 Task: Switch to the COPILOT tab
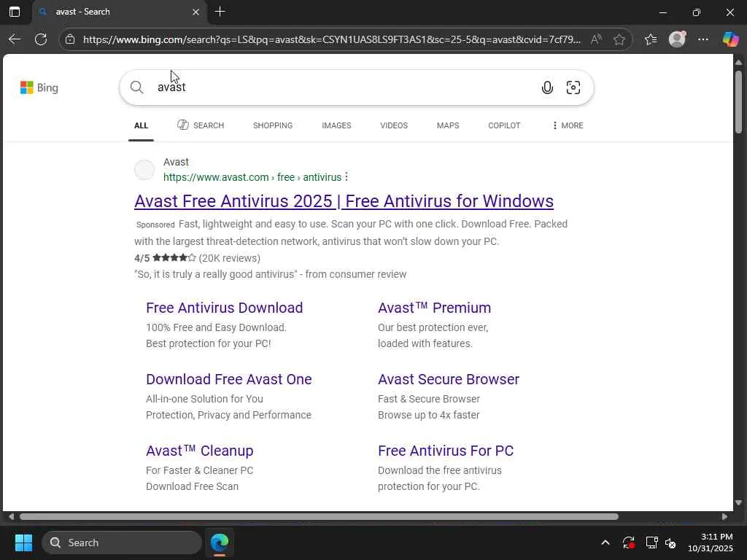pyautogui.click(x=504, y=125)
